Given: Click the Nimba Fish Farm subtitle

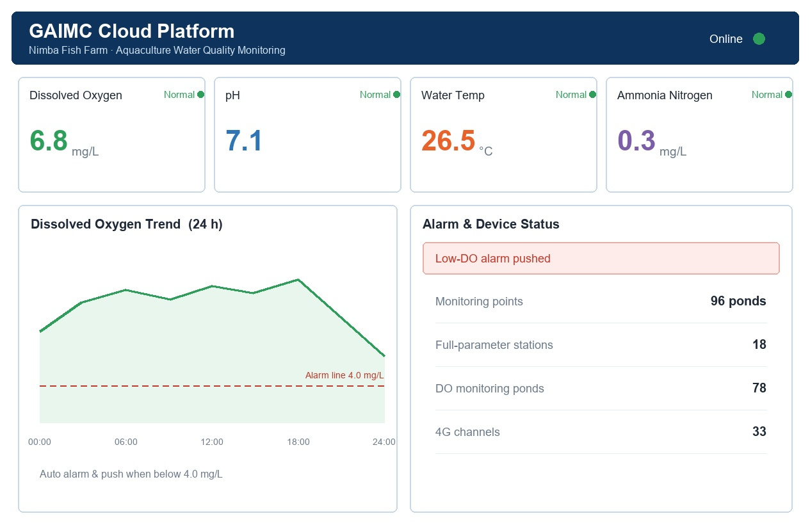Looking at the screenshot, I should click(158, 50).
